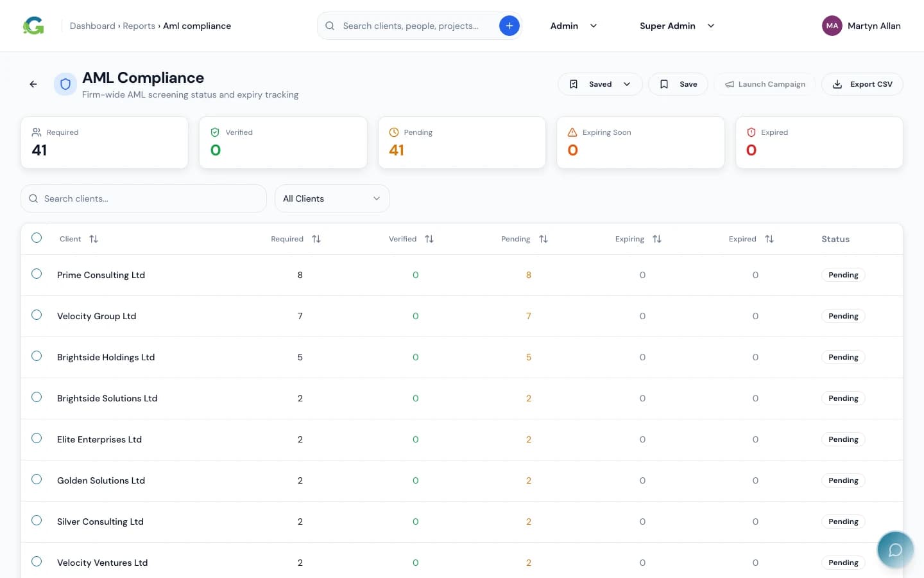
Task: Click Export CSV button
Action: click(x=862, y=84)
